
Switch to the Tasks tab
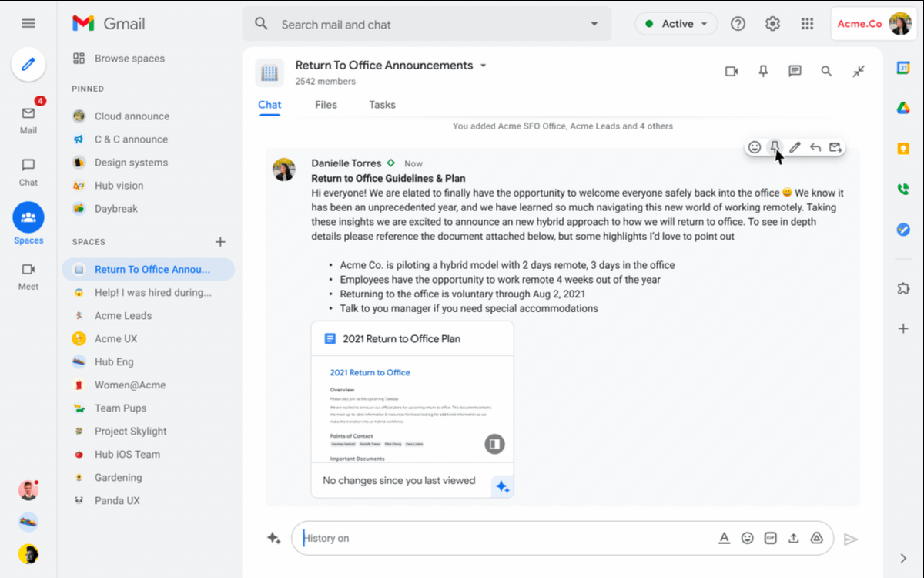pos(382,105)
